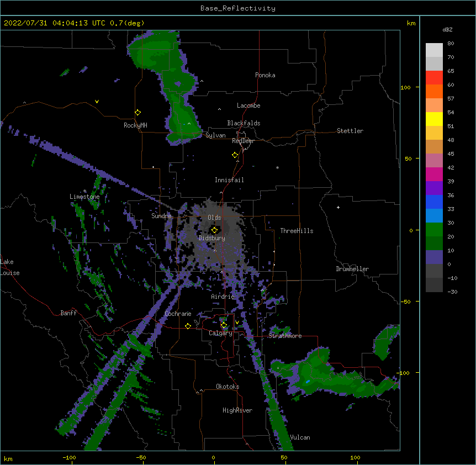The image size is (476, 465).
Task: Click the Lake Louise label
Action: pyautogui.click(x=9, y=267)
